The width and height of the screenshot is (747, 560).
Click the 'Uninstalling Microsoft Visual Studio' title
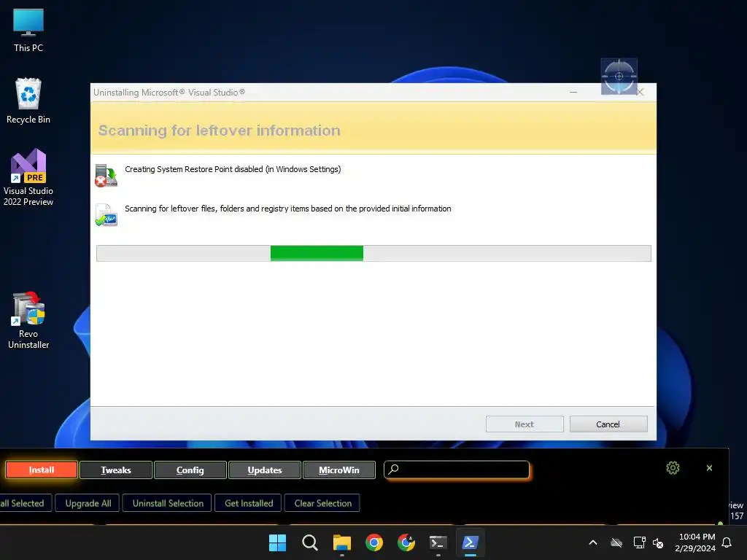click(169, 93)
